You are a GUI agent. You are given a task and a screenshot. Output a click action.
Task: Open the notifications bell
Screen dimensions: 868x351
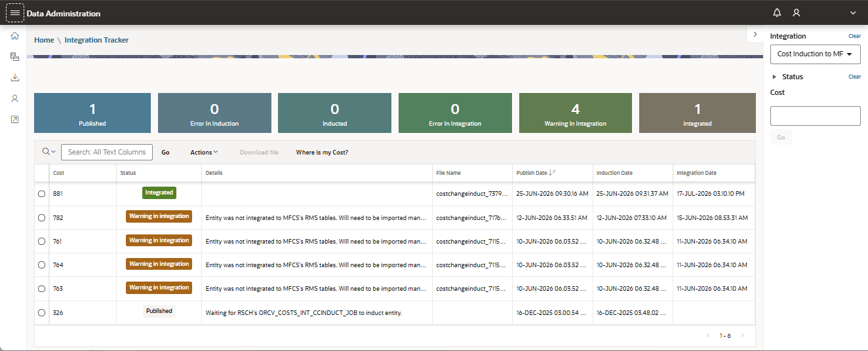coord(778,12)
